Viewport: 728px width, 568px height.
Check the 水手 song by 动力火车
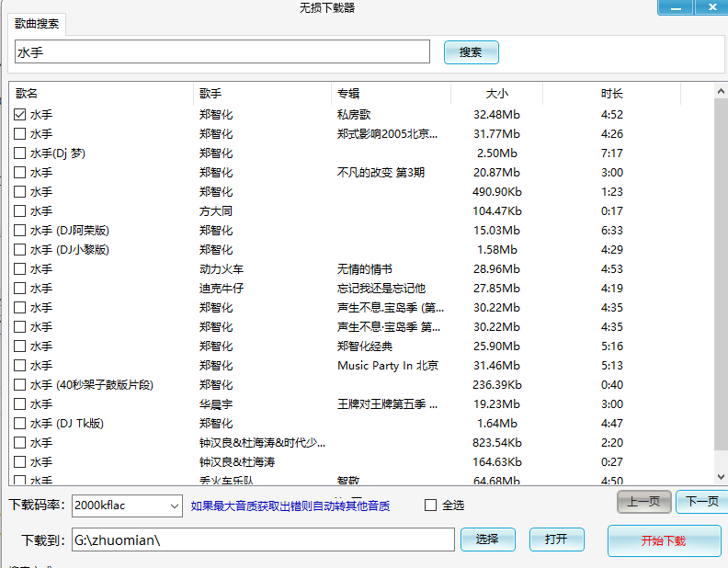(20, 269)
